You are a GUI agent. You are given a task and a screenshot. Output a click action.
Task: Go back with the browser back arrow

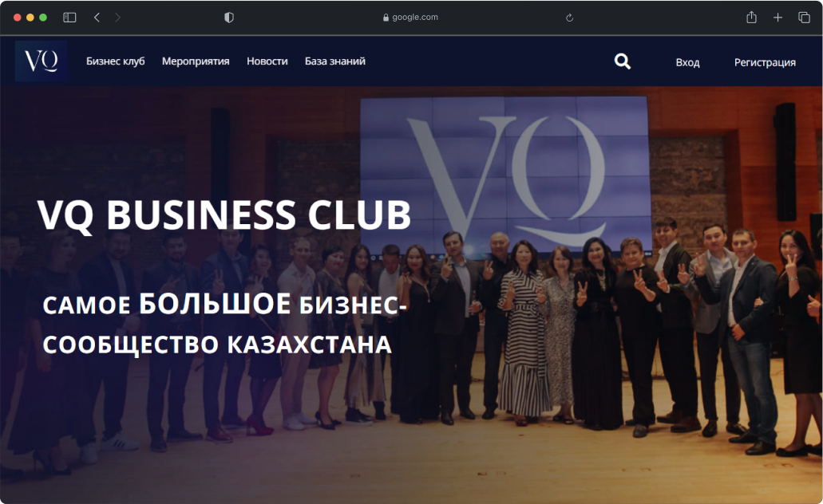tap(97, 18)
